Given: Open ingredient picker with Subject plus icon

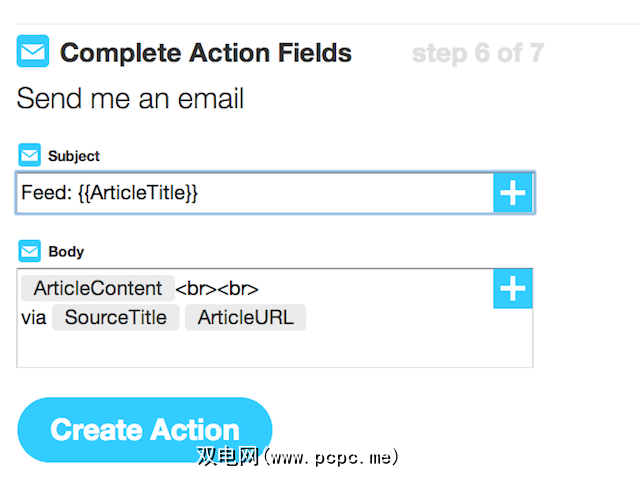Looking at the screenshot, I should tap(513, 193).
